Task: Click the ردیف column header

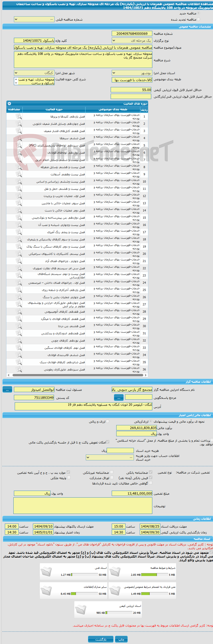Action: (x=144, y=109)
